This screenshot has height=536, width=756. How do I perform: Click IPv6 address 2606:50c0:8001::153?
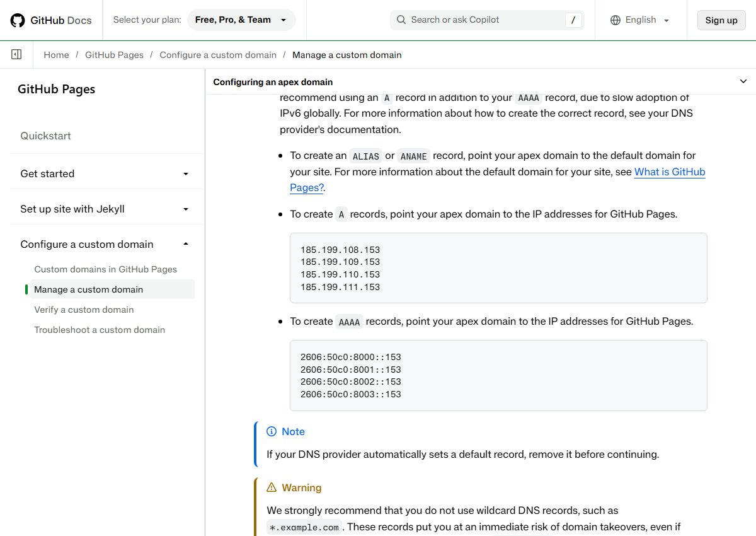coord(351,370)
